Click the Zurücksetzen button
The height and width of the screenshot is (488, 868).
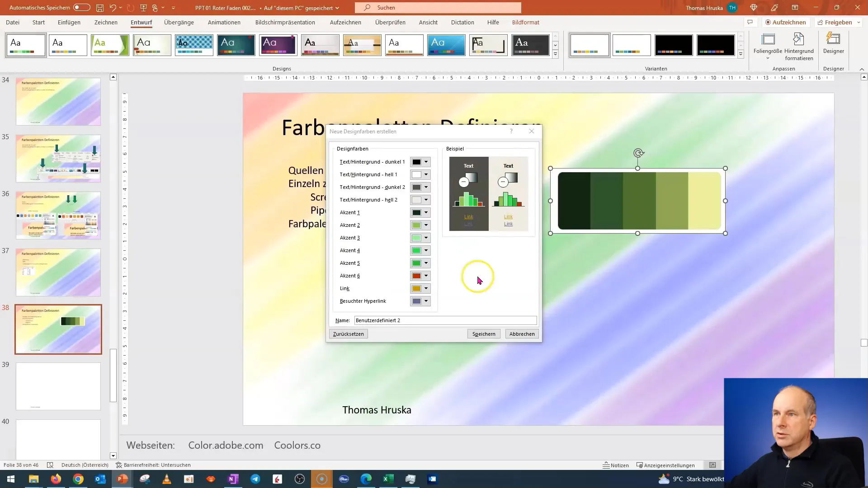348,334
